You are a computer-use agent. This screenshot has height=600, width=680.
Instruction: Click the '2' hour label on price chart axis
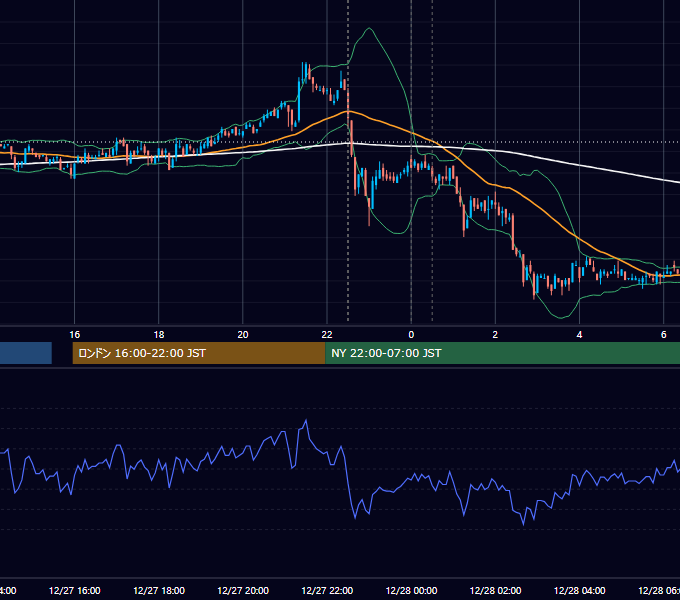click(495, 334)
